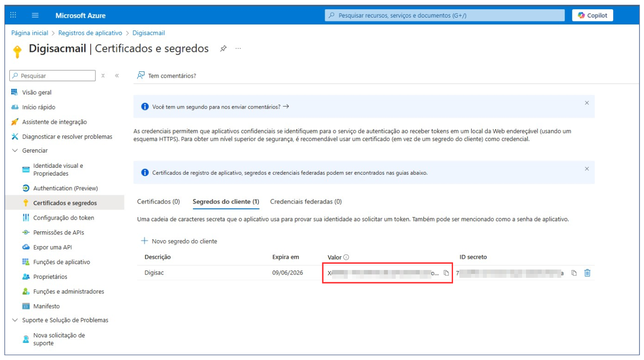The image size is (644, 360).
Task: Clear the sidebar search field
Action: click(x=103, y=76)
